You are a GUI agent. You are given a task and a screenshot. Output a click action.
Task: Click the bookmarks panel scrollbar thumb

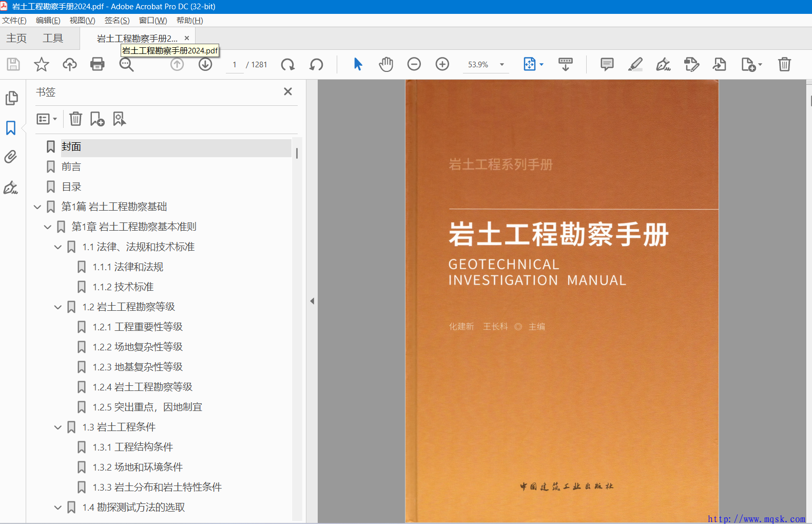click(x=297, y=153)
